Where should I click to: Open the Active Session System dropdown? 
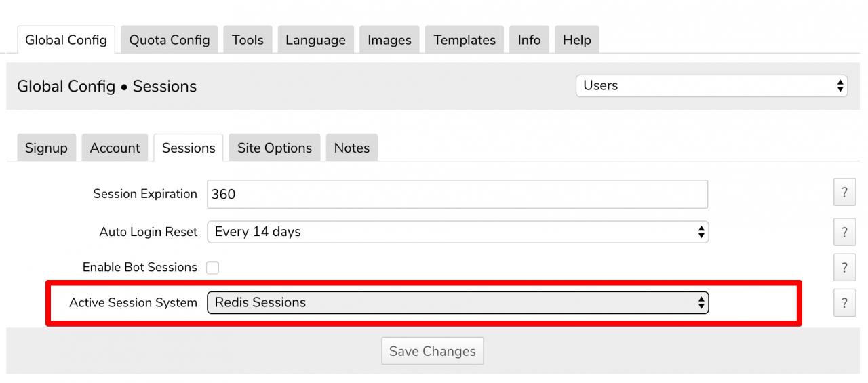coord(458,302)
